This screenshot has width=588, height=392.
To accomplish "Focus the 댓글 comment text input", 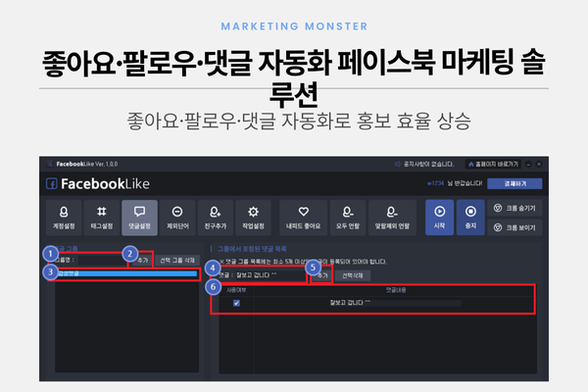I will (x=270, y=275).
